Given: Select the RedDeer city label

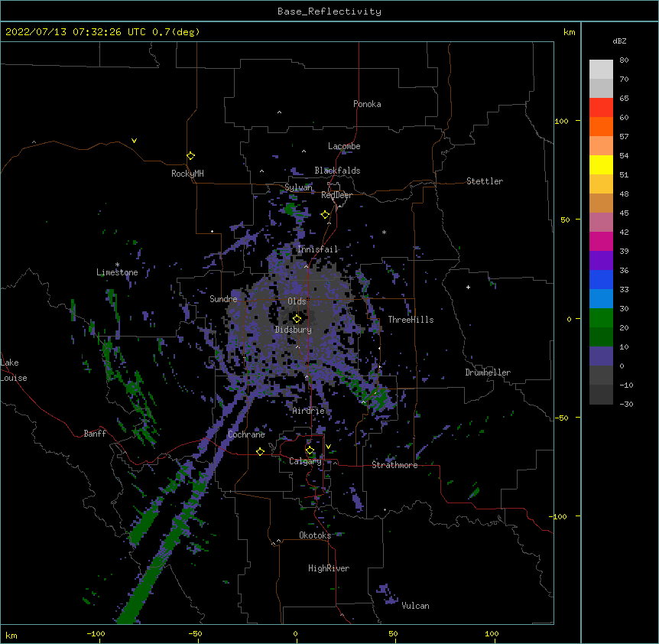Looking at the screenshot, I should pyautogui.click(x=336, y=195).
